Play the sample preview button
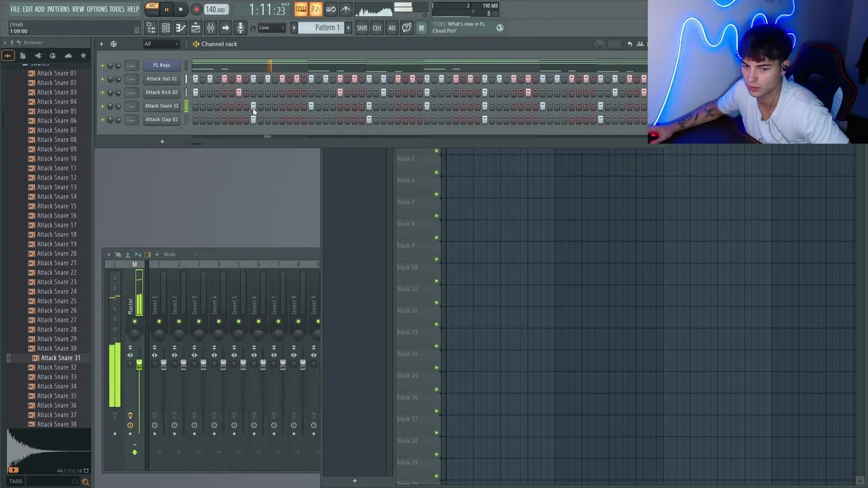 click(14, 470)
